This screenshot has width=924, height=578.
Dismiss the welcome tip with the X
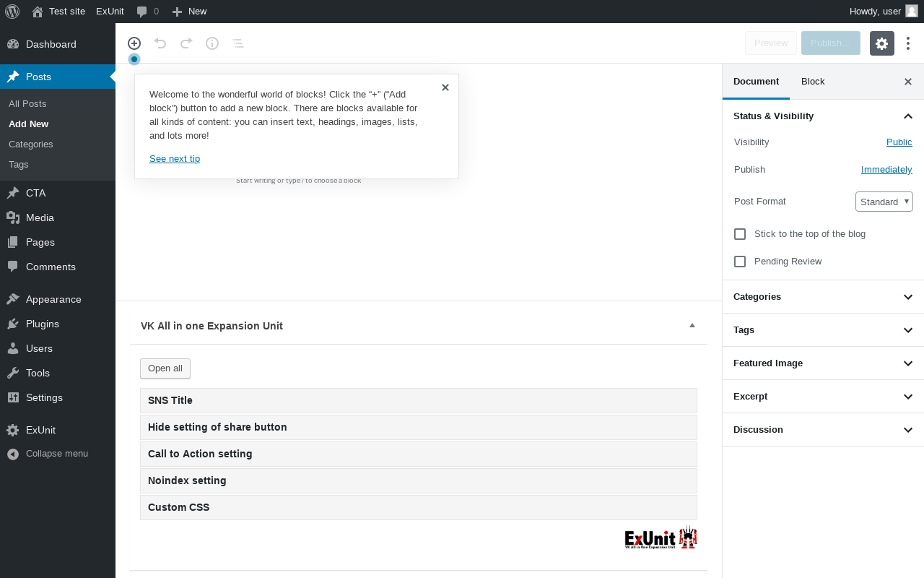coord(445,87)
